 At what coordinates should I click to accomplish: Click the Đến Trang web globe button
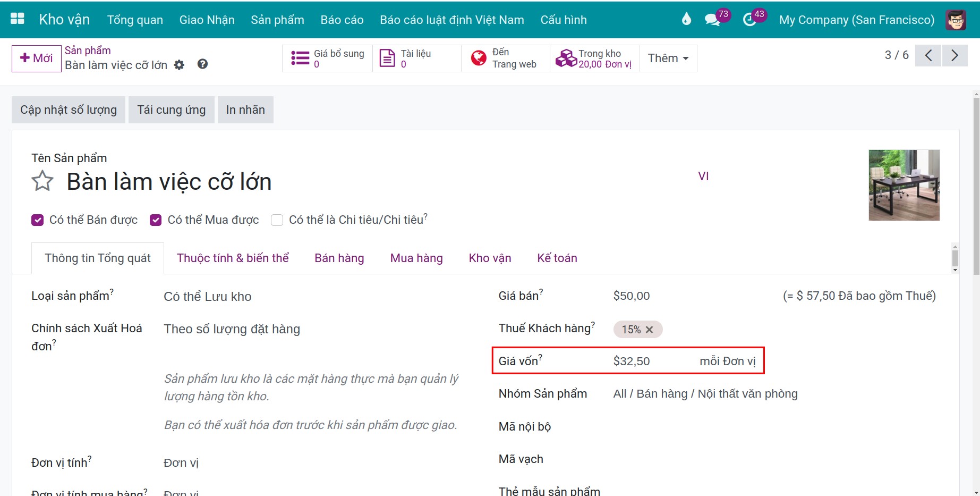click(505, 58)
